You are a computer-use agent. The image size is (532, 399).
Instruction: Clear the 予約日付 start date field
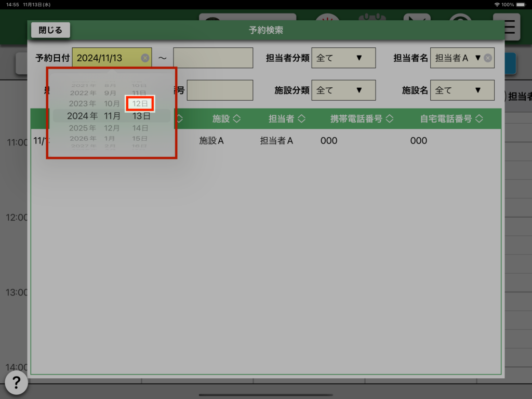(145, 58)
